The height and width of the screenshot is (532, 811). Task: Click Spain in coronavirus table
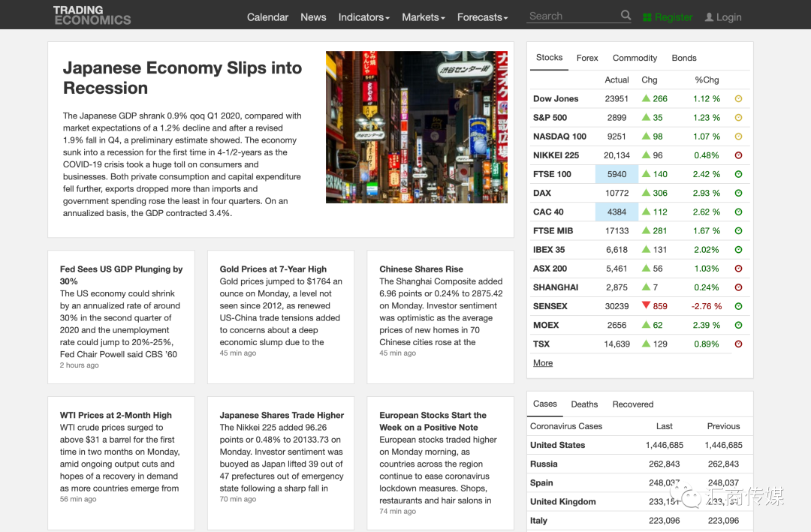coord(541,483)
